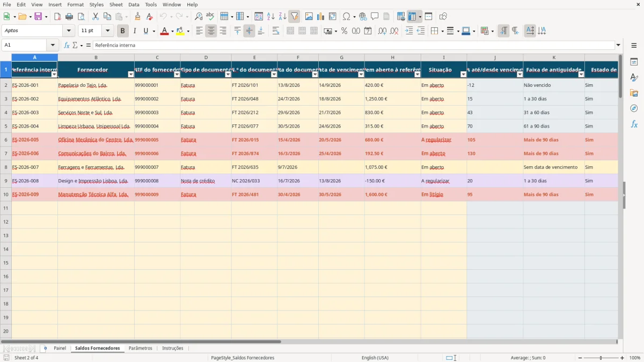This screenshot has width=644, height=362.
Task: Click the 100% zoom level in status bar
Action: click(635, 358)
